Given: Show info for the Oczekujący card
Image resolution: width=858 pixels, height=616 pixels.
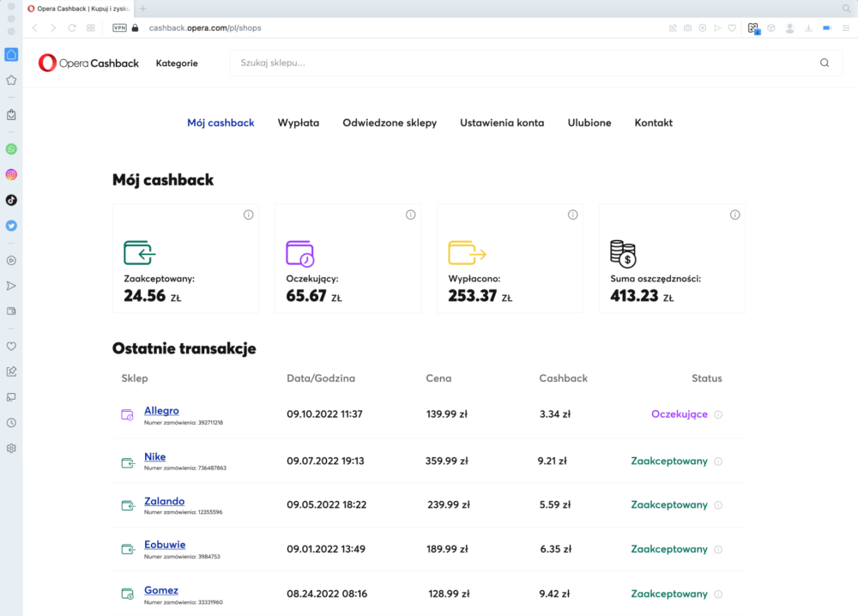Looking at the screenshot, I should click(x=410, y=215).
